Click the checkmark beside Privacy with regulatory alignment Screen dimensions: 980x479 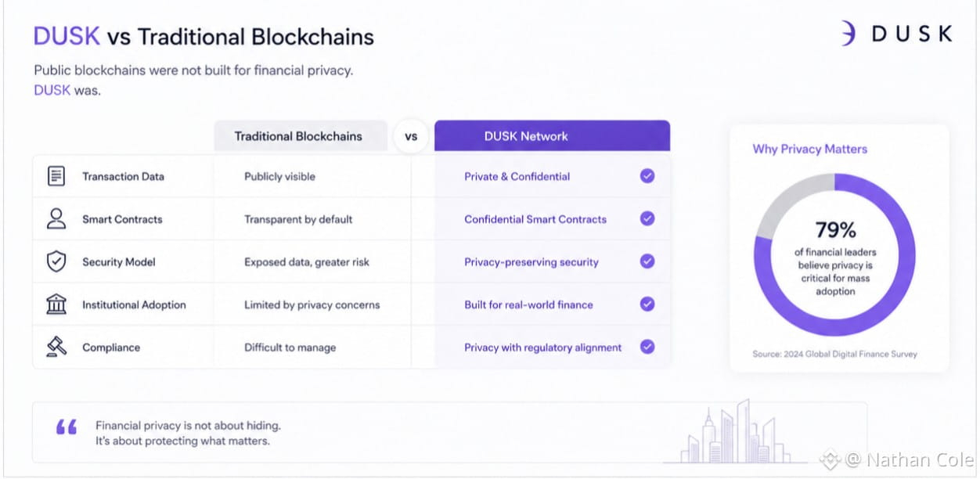coord(647,347)
